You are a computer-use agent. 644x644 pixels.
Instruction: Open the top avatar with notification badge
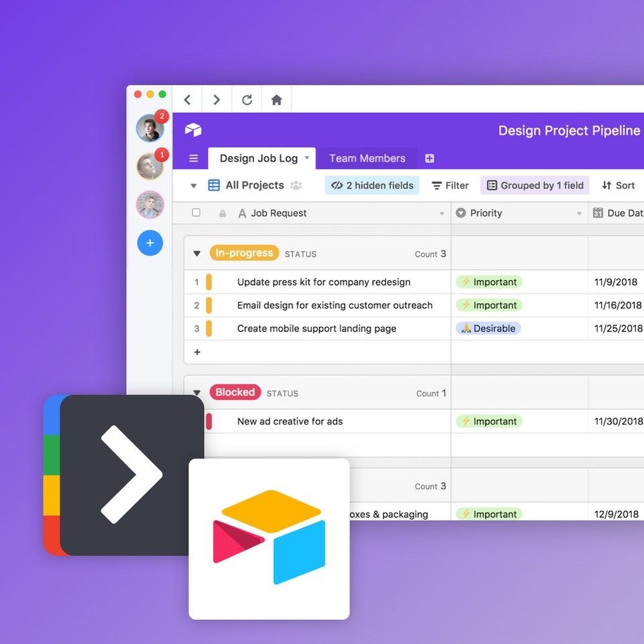(x=149, y=127)
